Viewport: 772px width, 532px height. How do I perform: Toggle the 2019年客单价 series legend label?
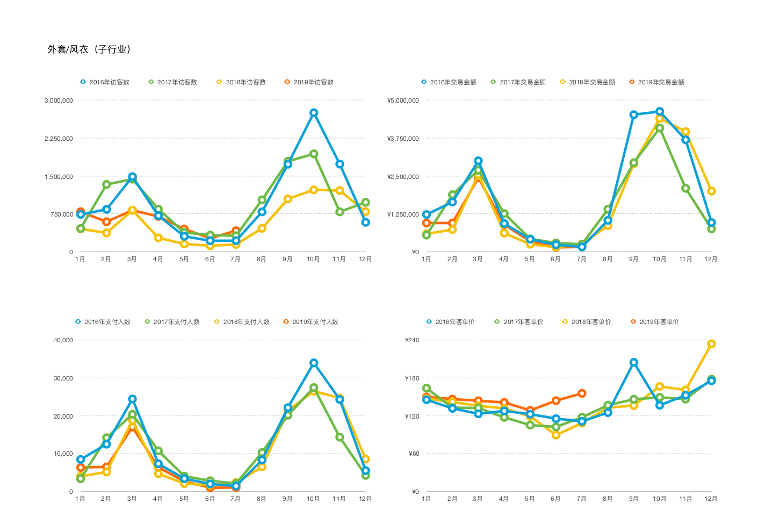(659, 322)
